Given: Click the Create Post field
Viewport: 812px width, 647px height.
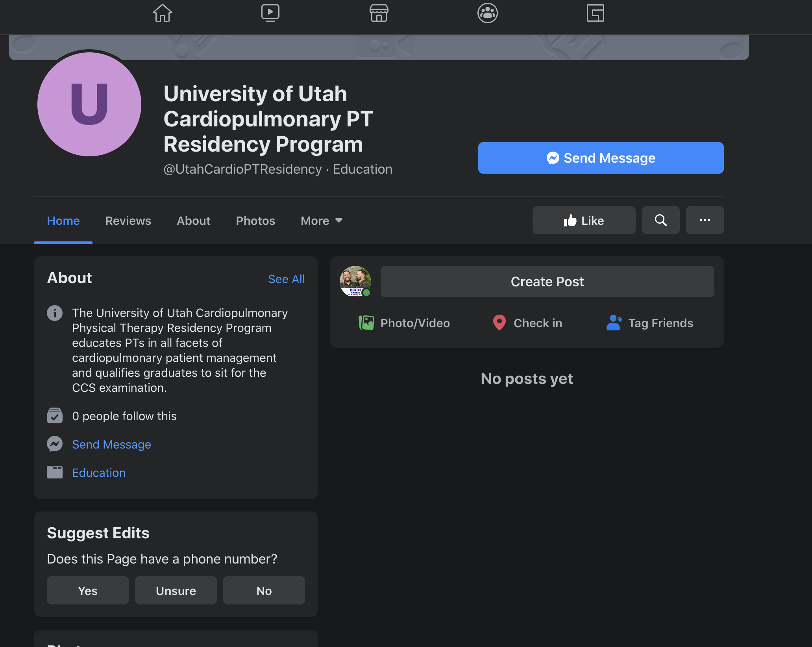Looking at the screenshot, I should 547,282.
